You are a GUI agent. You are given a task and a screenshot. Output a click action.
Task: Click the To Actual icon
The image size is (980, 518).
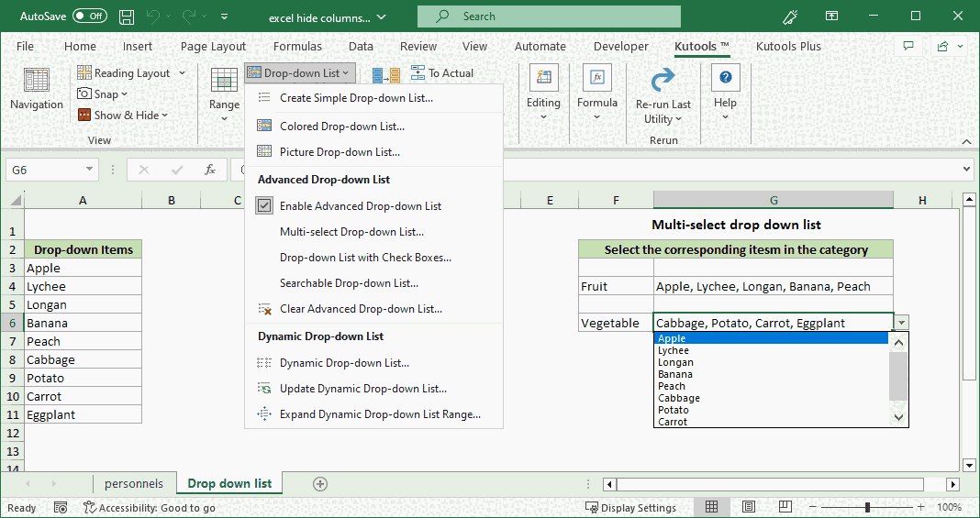(418, 73)
